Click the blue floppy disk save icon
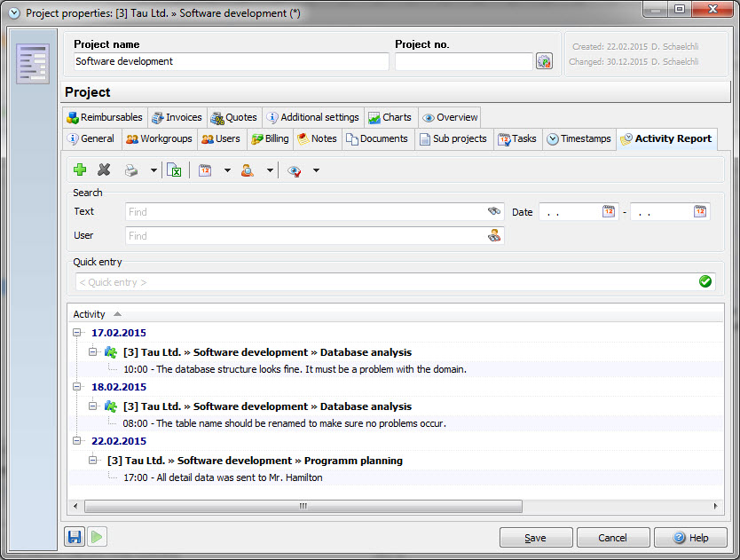Viewport: 740px width, 560px height. pyautogui.click(x=75, y=537)
